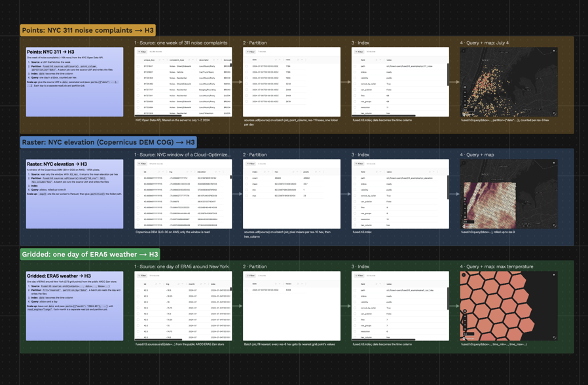The image size is (588, 385).
Task: Select the max temperature hexagon map
Action: click(509, 306)
